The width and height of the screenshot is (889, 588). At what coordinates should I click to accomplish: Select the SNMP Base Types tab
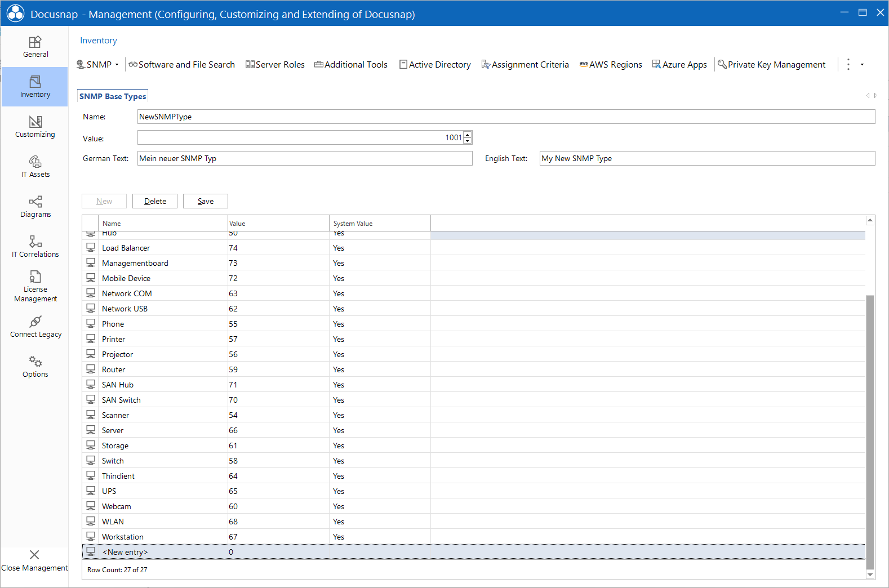pyautogui.click(x=113, y=96)
